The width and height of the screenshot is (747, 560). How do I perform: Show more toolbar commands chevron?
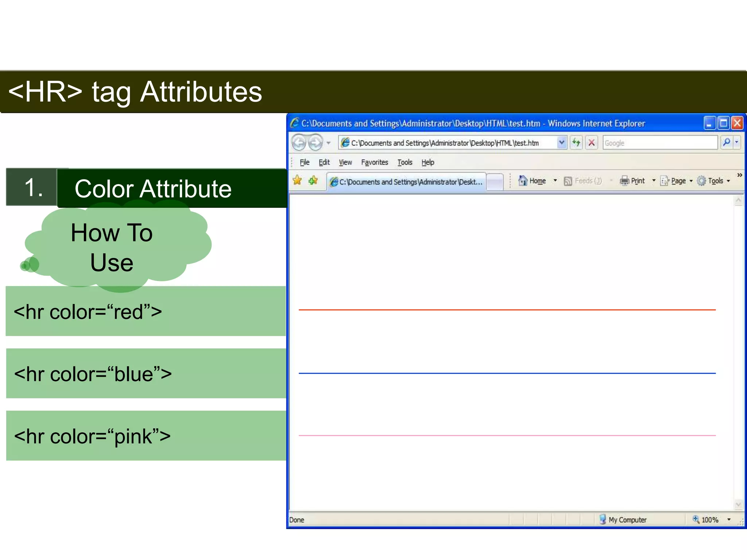[739, 175]
